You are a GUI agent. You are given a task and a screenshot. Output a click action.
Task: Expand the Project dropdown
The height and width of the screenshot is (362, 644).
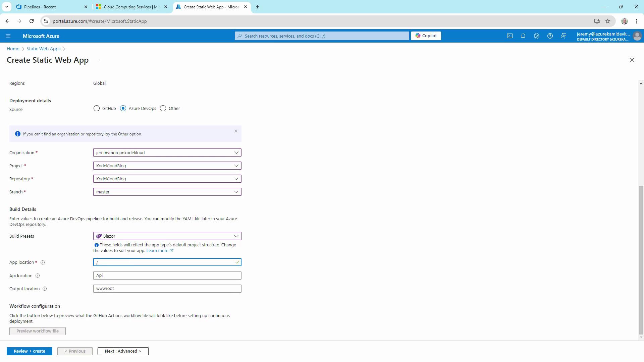[167, 166]
